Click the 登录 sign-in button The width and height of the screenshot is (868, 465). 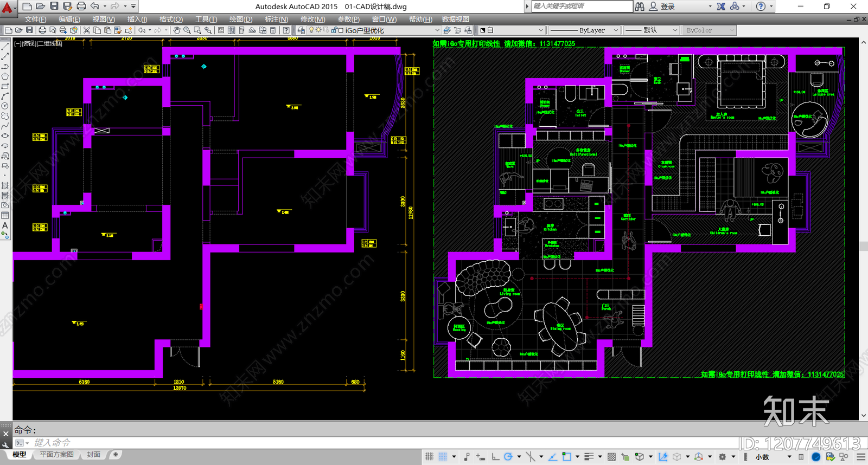pyautogui.click(x=667, y=7)
